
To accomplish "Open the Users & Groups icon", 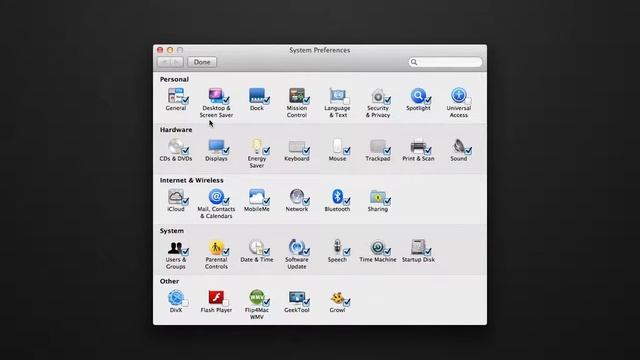I will pos(176,247).
